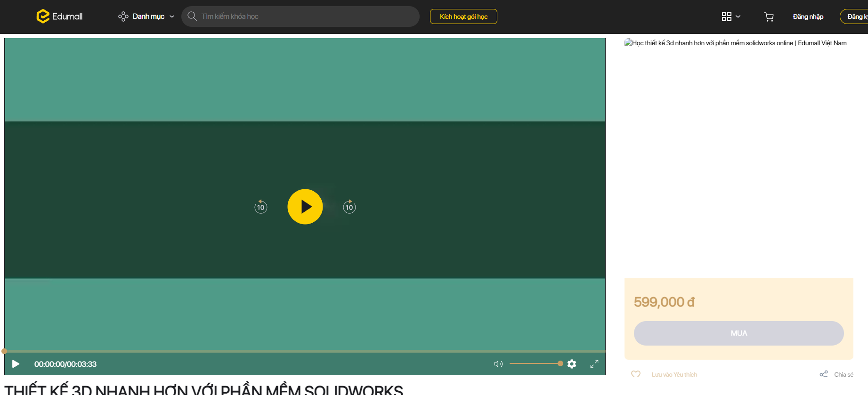Click chevron next to Danh mục
The image size is (868, 395).
click(x=172, y=16)
